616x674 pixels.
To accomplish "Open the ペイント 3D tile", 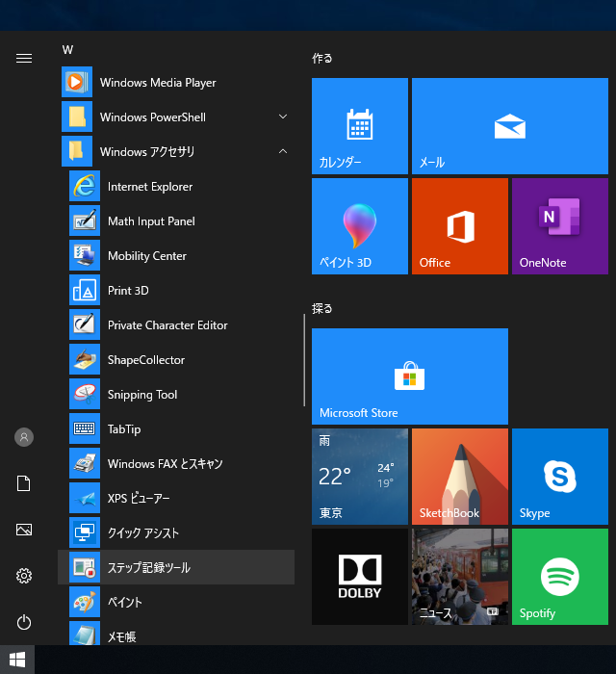I will pyautogui.click(x=360, y=226).
